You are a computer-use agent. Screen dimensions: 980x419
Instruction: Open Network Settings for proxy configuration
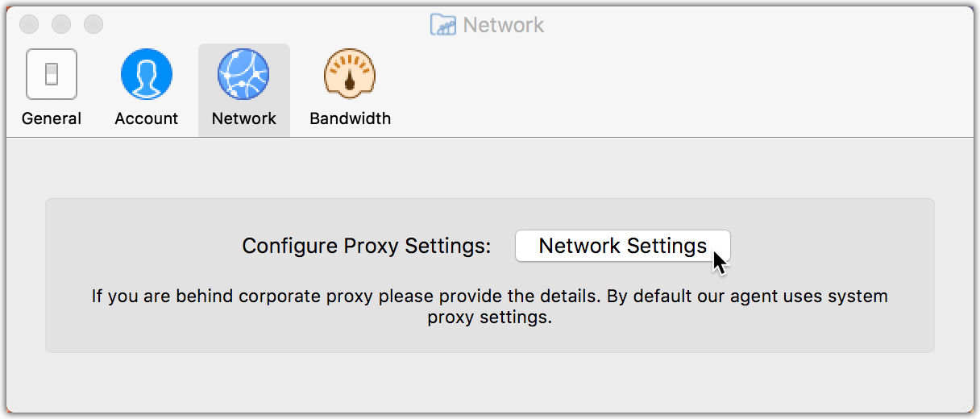(x=622, y=246)
